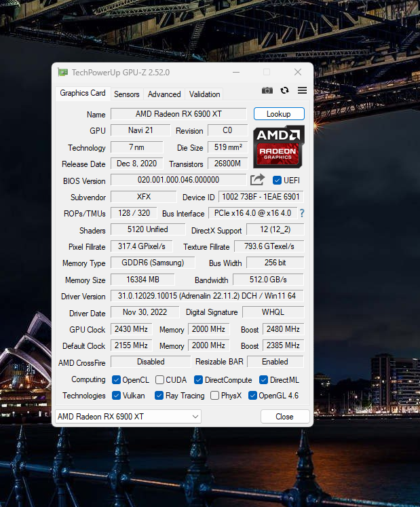420x507 pixels.
Task: Toggle the Vulkan checkbox
Action: (x=116, y=395)
